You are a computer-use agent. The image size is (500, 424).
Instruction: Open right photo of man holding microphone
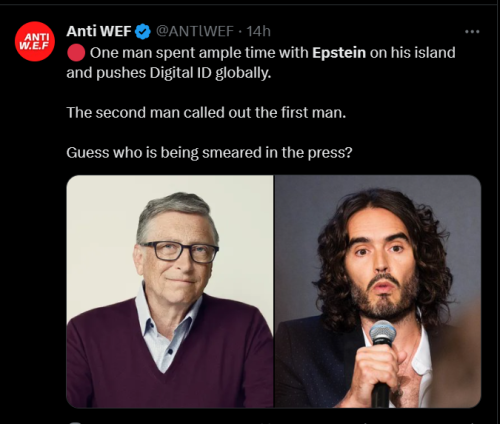point(378,291)
